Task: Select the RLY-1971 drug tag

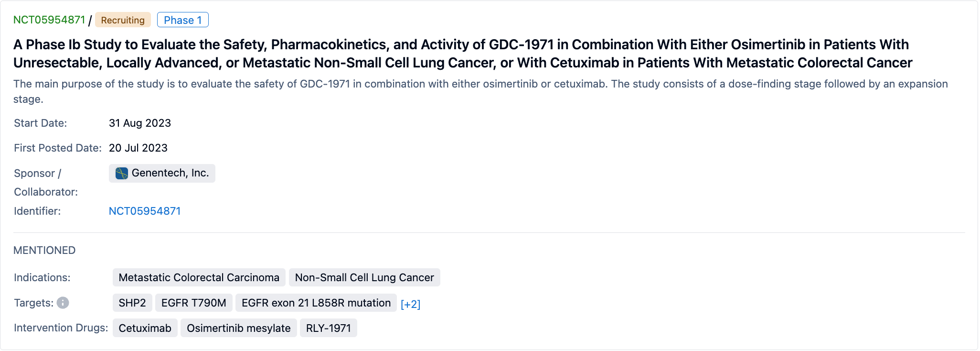Action: (328, 328)
